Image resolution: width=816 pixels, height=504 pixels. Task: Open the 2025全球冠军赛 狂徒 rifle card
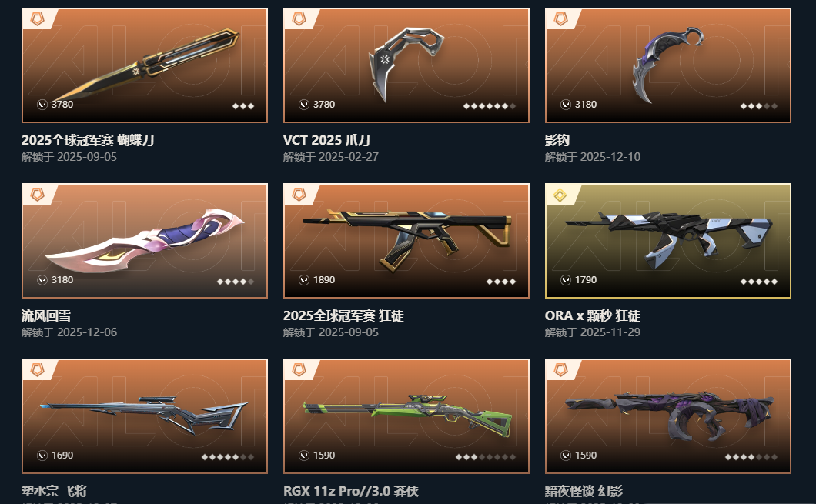coord(406,241)
